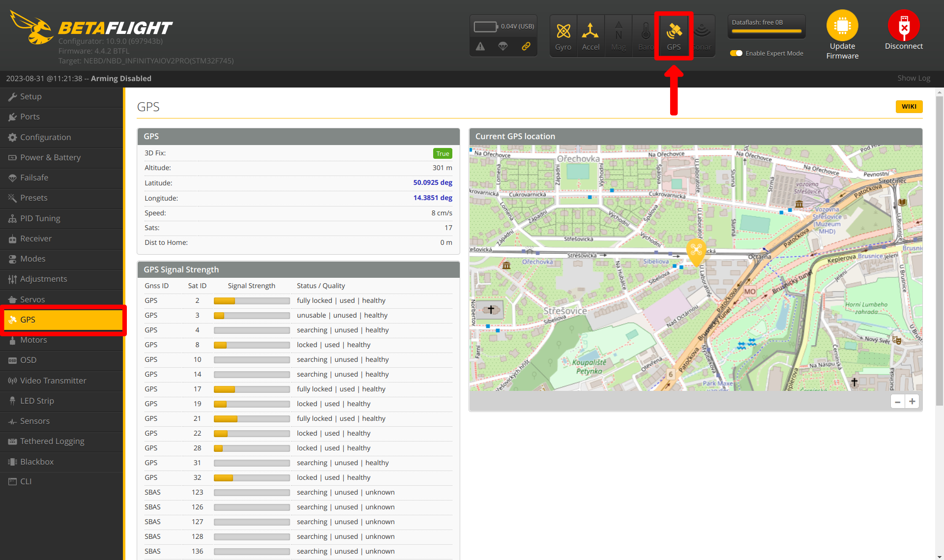Open the OSD tab

pyautogui.click(x=61, y=360)
